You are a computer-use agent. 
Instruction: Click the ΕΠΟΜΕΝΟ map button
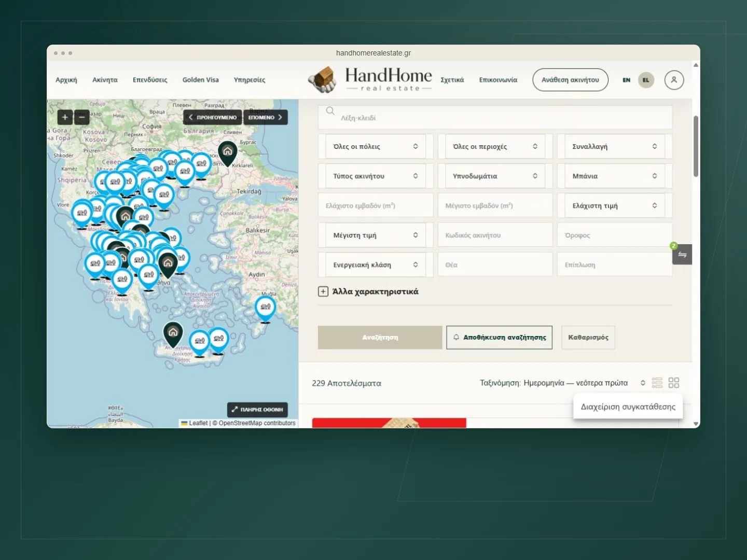(266, 117)
